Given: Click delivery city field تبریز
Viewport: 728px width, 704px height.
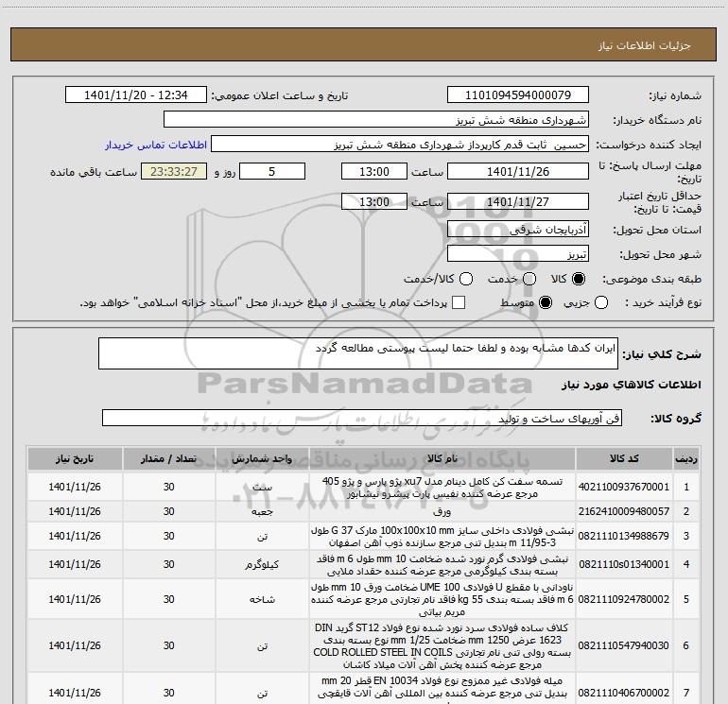Looking at the screenshot, I should [x=518, y=254].
